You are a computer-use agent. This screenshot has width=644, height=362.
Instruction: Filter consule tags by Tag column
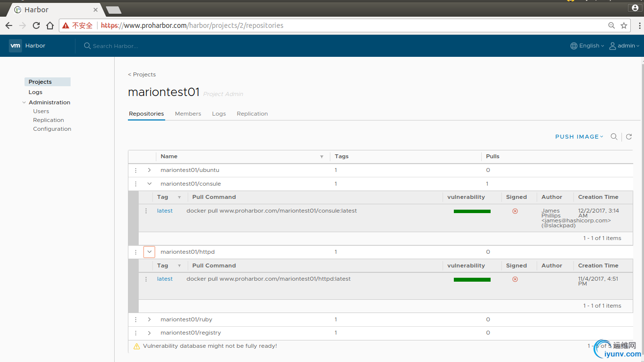[179, 197]
